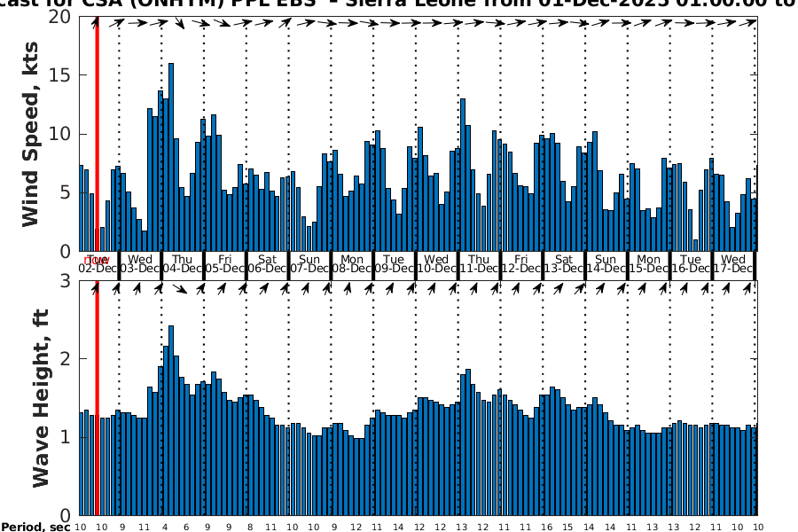Click the red now marker in the wave chart
The height and width of the screenshot is (532, 798).
click(97, 399)
